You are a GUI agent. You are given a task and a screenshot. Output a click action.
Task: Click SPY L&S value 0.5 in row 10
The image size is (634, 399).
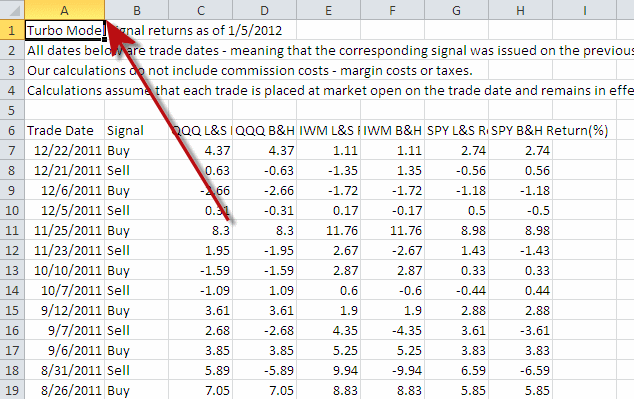tap(456, 210)
